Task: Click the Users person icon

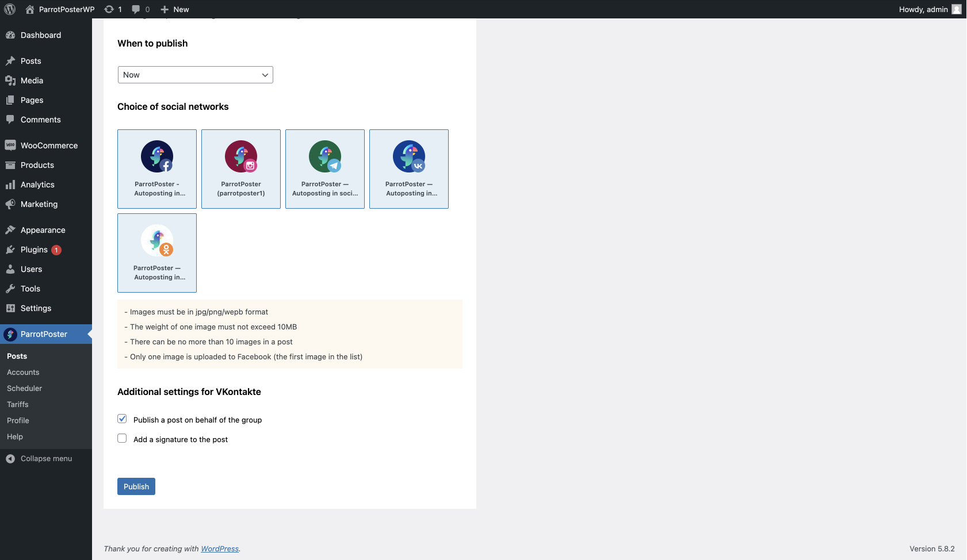Action: [10, 269]
